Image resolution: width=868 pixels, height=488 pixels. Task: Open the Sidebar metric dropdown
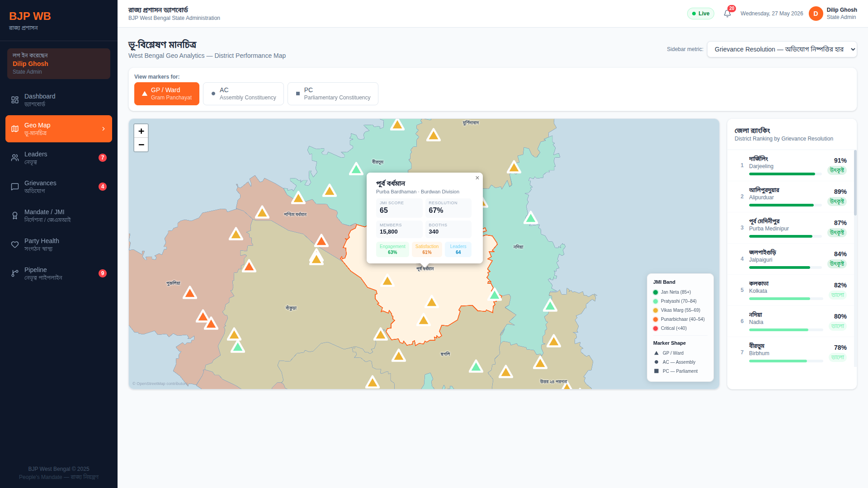tap(782, 49)
